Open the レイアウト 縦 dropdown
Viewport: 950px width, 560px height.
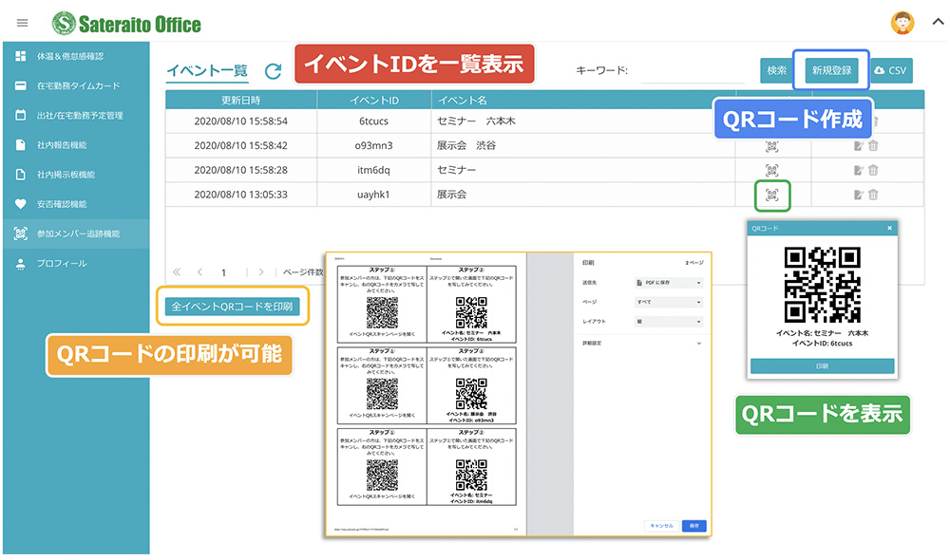coord(668,322)
